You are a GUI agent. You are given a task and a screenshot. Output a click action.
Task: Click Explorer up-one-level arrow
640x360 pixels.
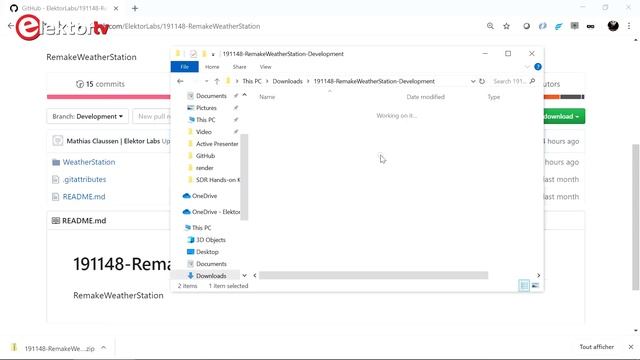point(217,81)
